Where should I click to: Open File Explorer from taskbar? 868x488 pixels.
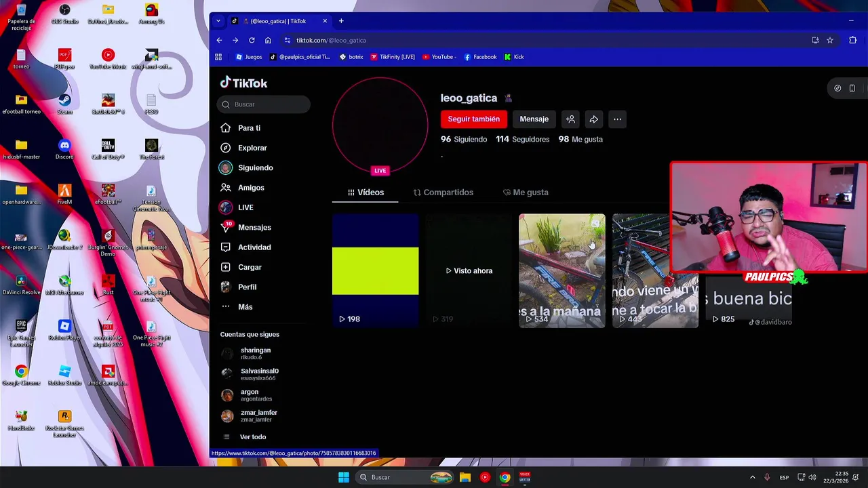tap(465, 477)
